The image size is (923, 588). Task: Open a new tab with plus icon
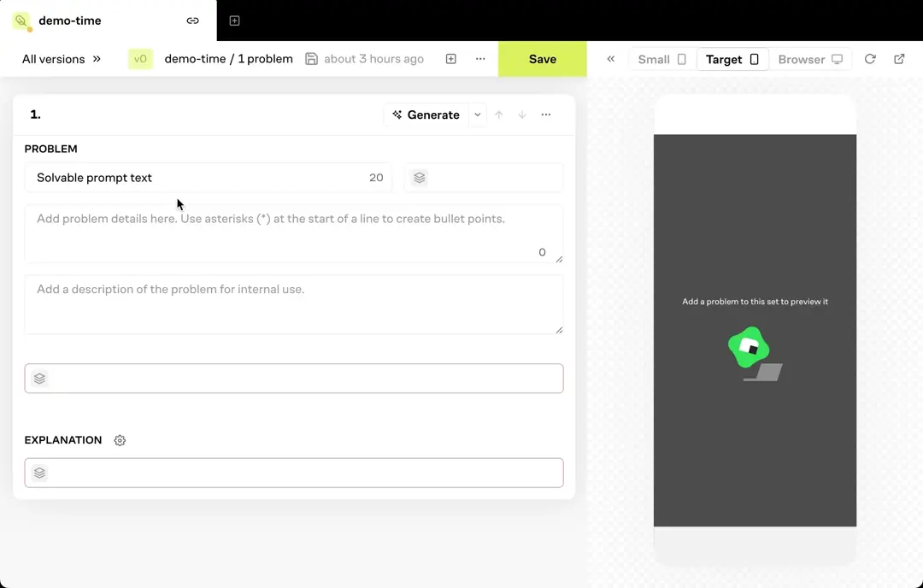pyautogui.click(x=234, y=21)
